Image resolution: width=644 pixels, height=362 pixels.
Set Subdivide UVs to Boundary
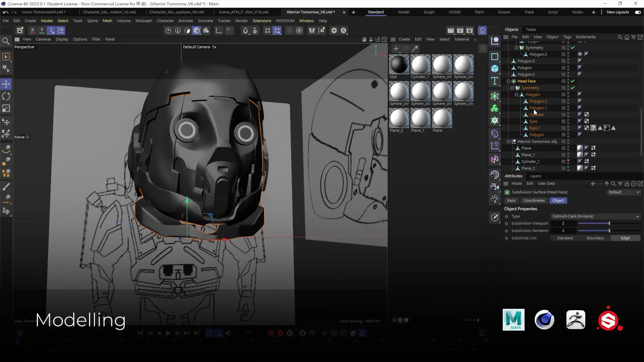point(595,238)
